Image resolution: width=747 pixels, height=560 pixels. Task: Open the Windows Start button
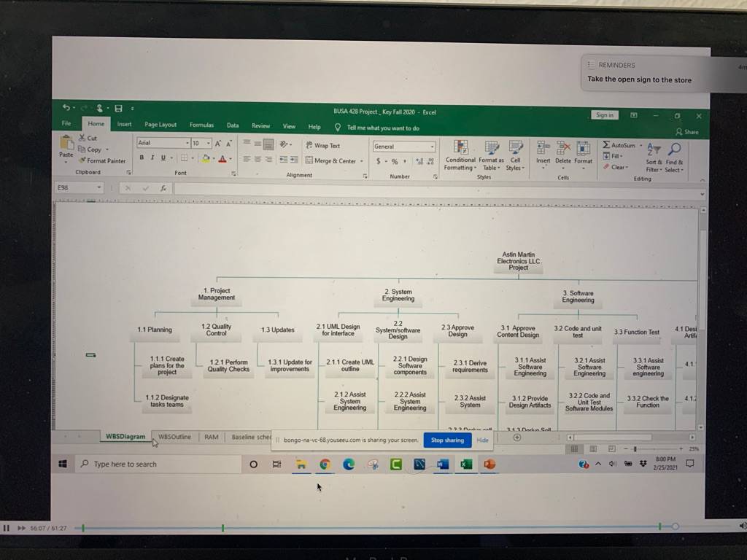[63, 464]
